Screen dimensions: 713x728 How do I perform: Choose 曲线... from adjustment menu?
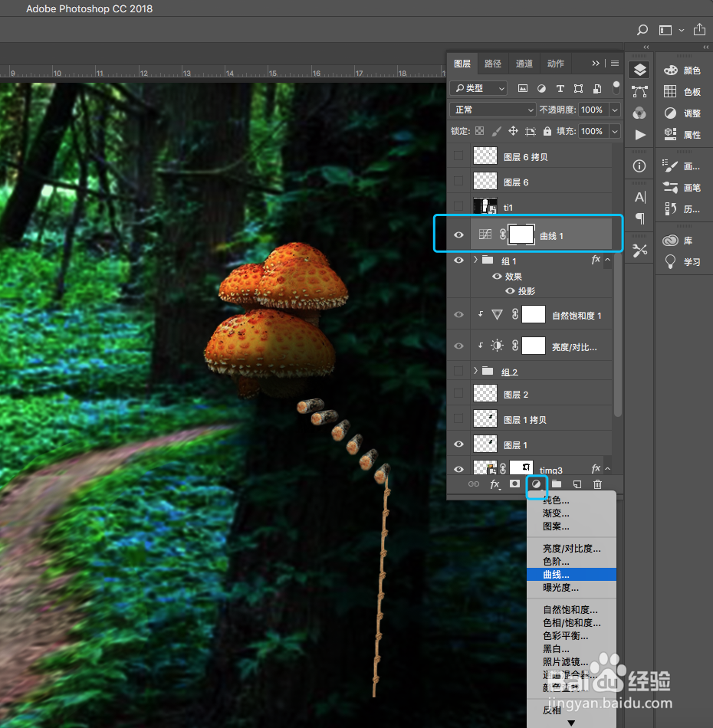(571, 574)
